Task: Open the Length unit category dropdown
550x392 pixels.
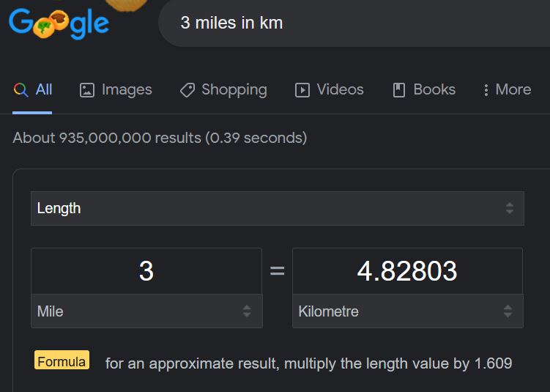Action: (x=277, y=208)
